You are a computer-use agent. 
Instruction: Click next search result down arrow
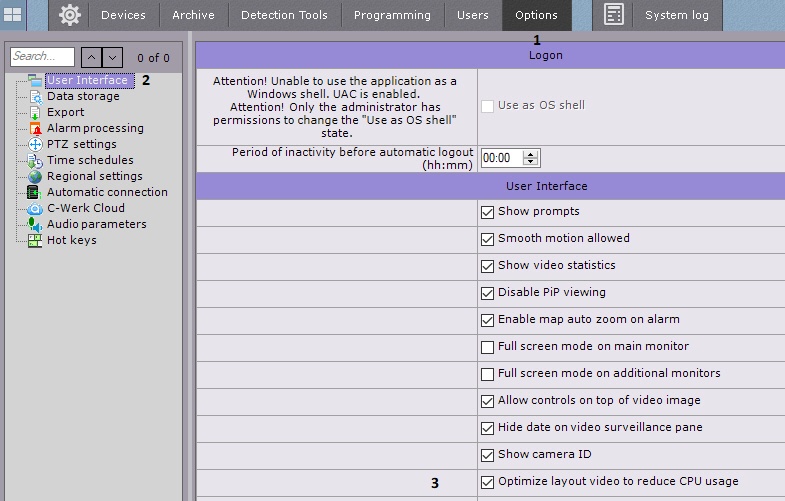[x=113, y=58]
